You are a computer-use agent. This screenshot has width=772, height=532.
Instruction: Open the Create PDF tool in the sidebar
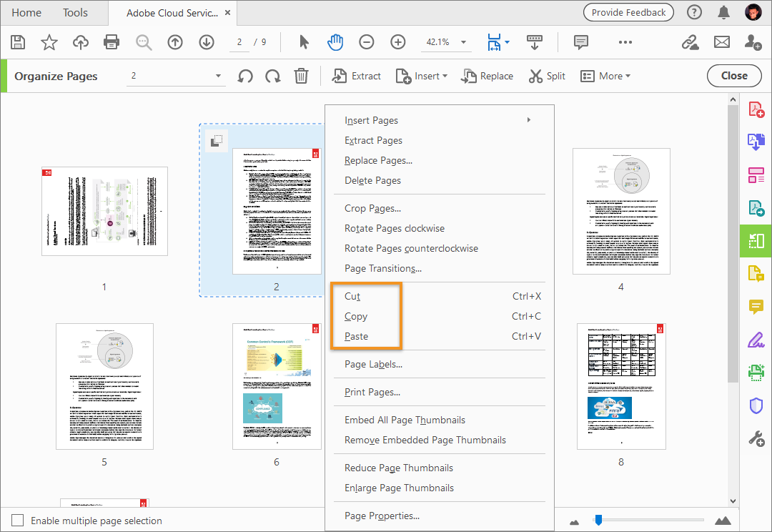(x=756, y=109)
